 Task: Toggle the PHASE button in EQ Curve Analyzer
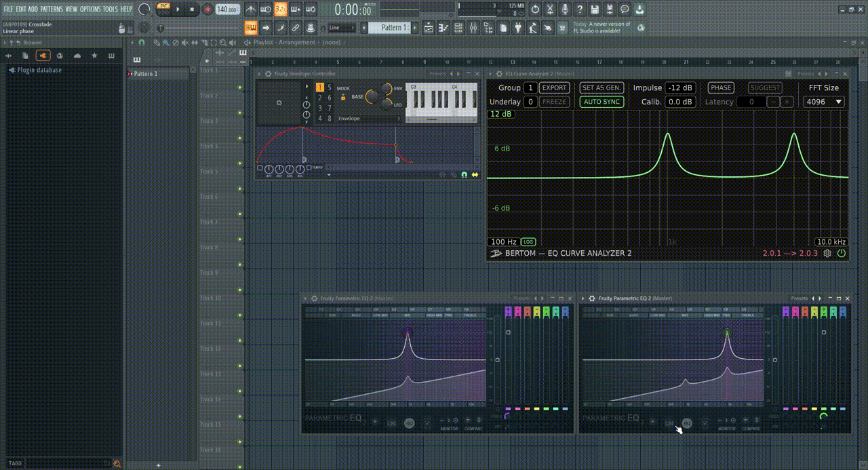(721, 87)
